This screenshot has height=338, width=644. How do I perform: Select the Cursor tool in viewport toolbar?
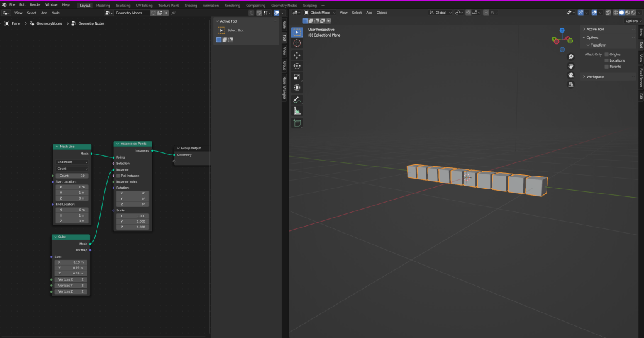(x=297, y=43)
